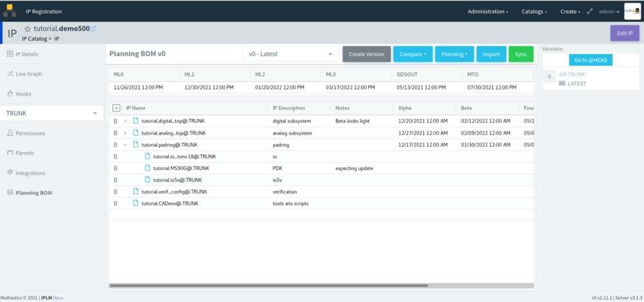Expand the tutorial.digital_top@.TRUNK tree row
This screenshot has height=302, width=644.
pos(126,121)
